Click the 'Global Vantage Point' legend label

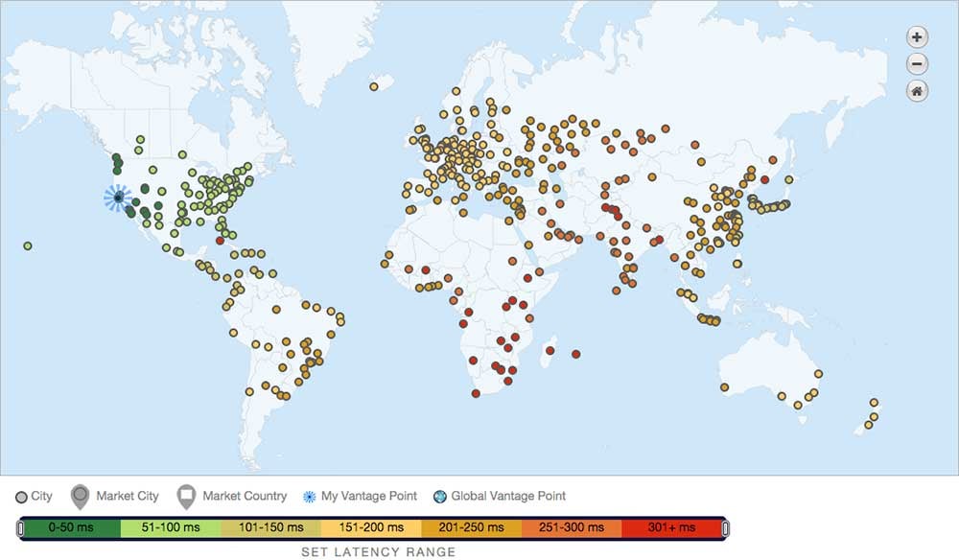pos(508,496)
